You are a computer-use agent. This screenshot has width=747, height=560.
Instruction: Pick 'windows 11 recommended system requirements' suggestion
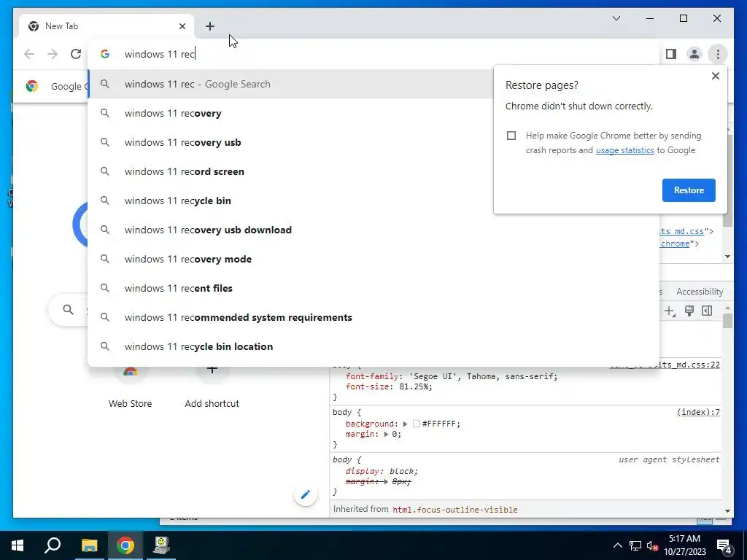374,317
